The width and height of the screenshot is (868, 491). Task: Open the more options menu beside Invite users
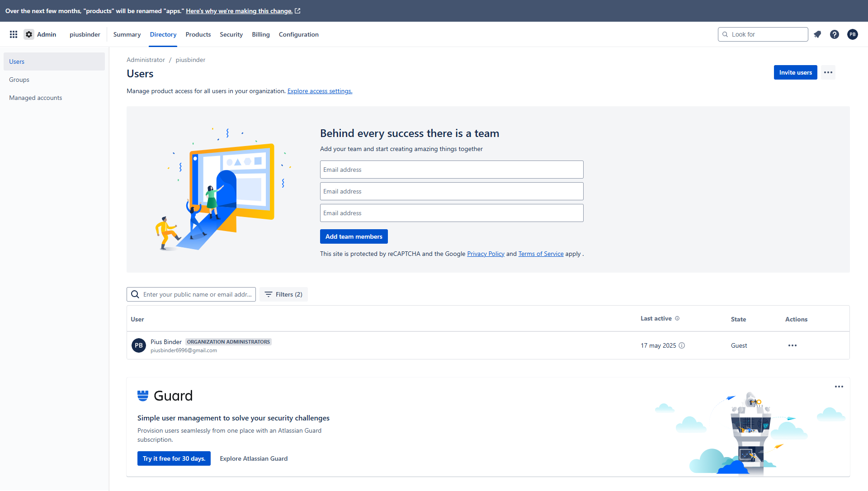click(x=828, y=72)
